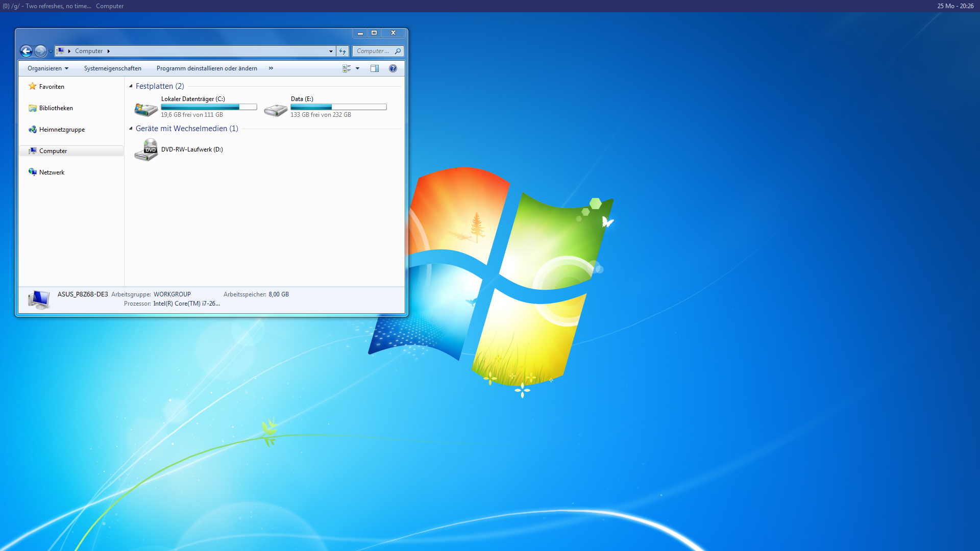Image resolution: width=980 pixels, height=551 pixels.
Task: Click Programm deinstallieren oder ändern
Action: click(207, 68)
